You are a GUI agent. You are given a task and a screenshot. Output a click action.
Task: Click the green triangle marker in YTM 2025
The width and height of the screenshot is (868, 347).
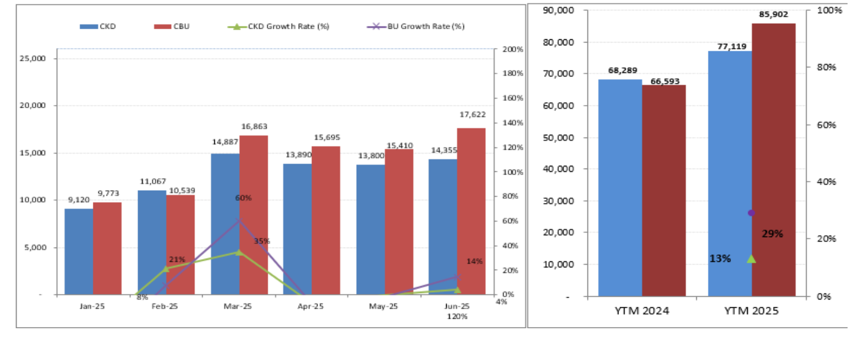tap(751, 259)
